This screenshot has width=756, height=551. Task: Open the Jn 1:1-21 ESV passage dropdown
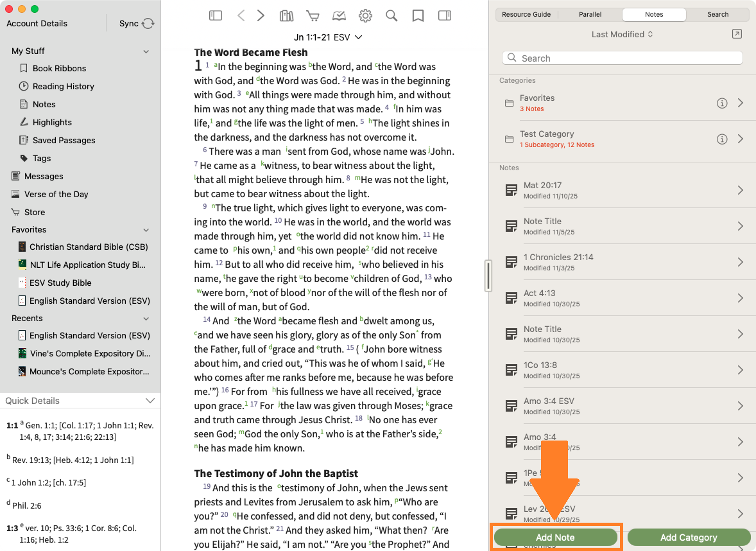(x=328, y=37)
